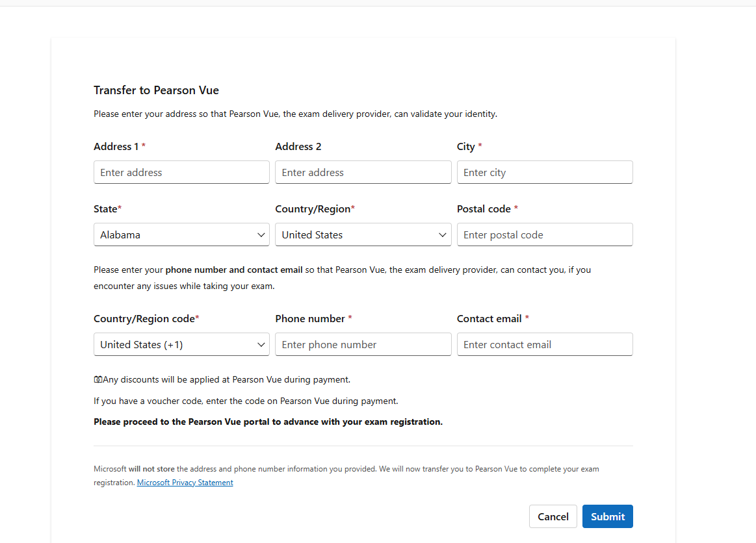Focus the Address 2 text box
Screen dimensions: 756x543
click(x=363, y=172)
